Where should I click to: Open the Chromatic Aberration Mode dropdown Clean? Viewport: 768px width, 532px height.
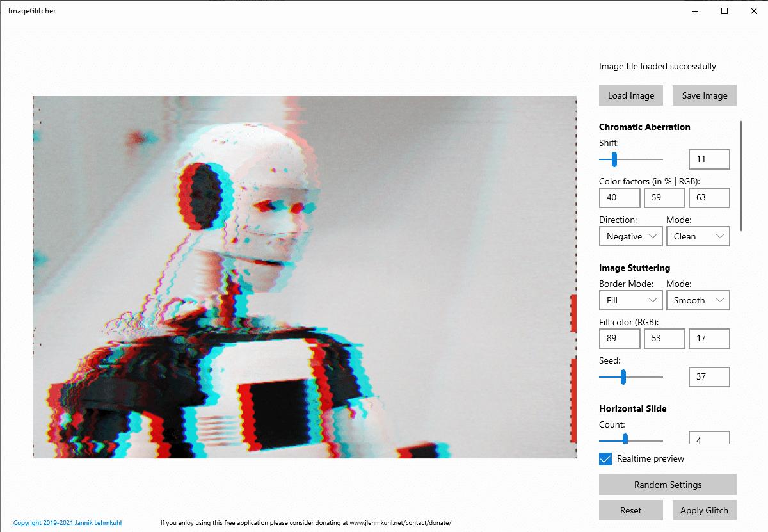(698, 236)
